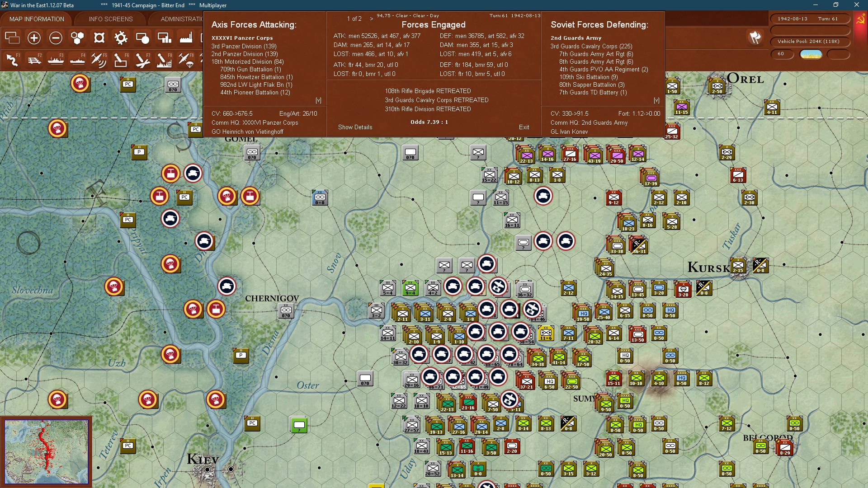This screenshot has width=868, height=488.
Task: Select 3rd Guards Cavalry Corps (225) row
Action: click(x=591, y=46)
